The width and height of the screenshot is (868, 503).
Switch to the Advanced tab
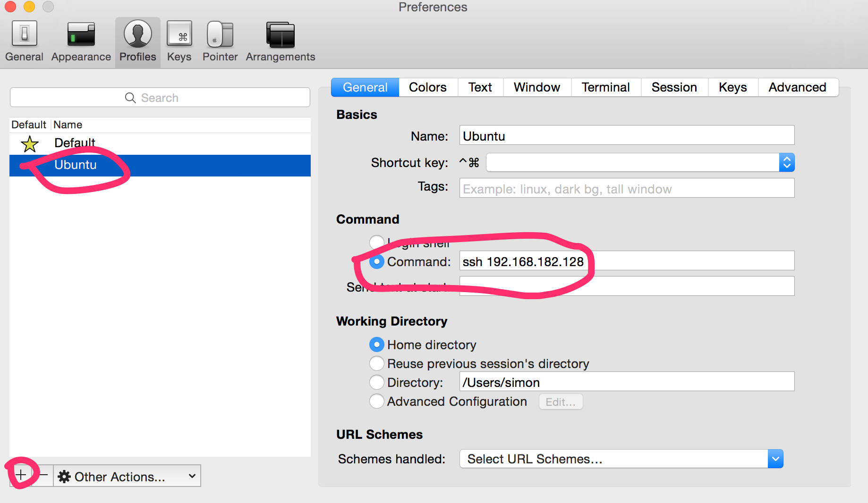[798, 87]
